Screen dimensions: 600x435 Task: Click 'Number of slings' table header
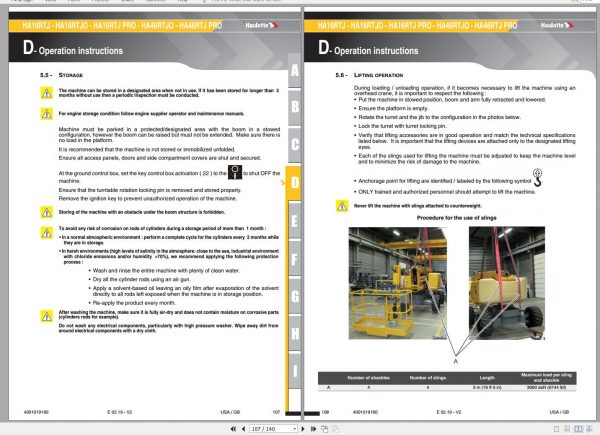(428, 378)
